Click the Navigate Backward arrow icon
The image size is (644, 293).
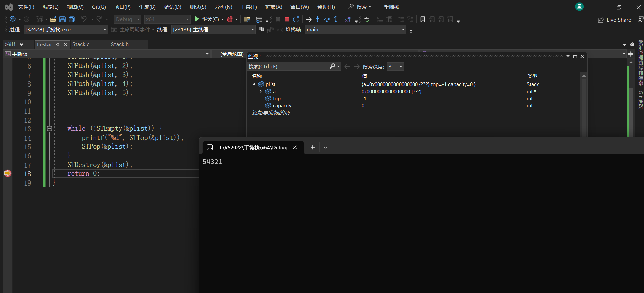coord(12,19)
